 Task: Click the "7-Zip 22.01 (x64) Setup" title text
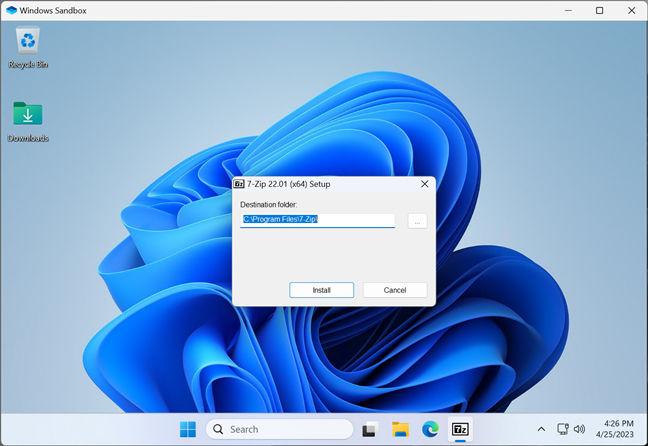(288, 184)
